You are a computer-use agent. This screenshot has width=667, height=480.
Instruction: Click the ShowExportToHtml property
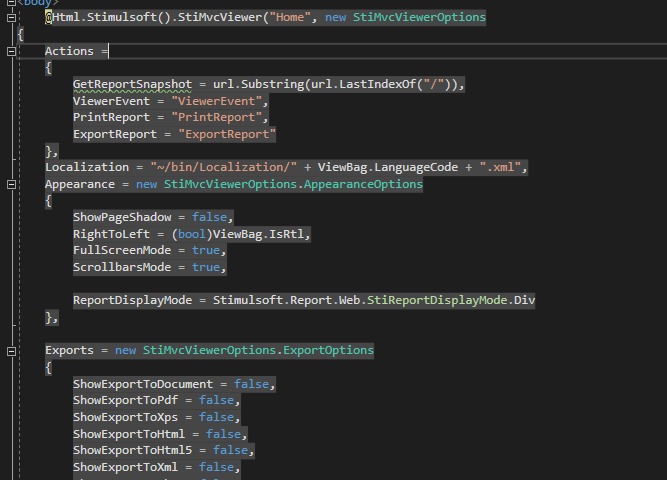pyautogui.click(x=129, y=434)
